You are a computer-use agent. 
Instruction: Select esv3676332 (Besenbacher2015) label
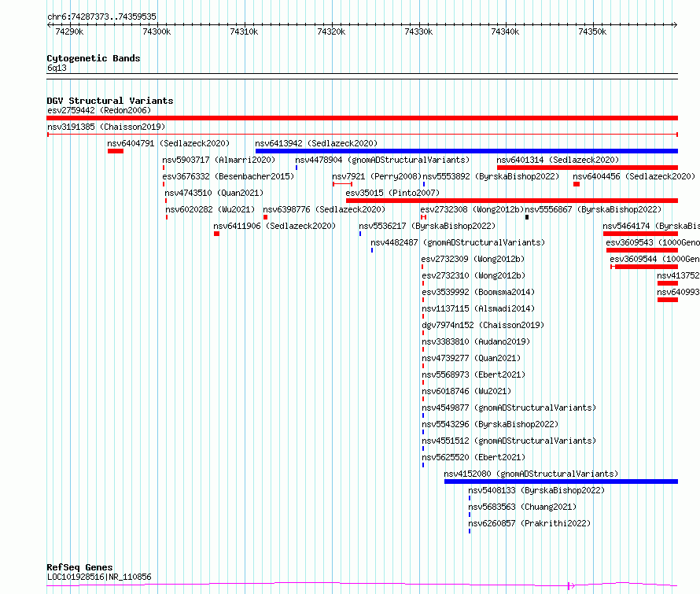[x=228, y=176]
